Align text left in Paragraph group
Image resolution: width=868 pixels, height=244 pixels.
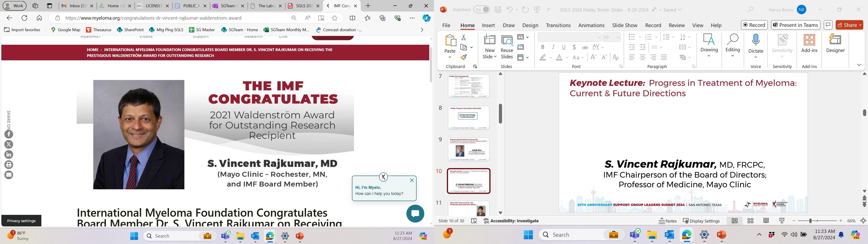632,57
